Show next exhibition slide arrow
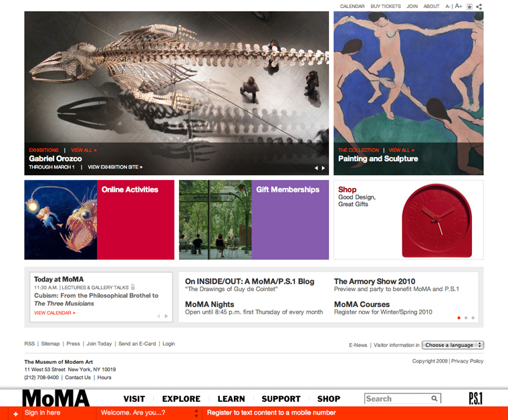Image resolution: width=508 pixels, height=420 pixels. click(323, 168)
